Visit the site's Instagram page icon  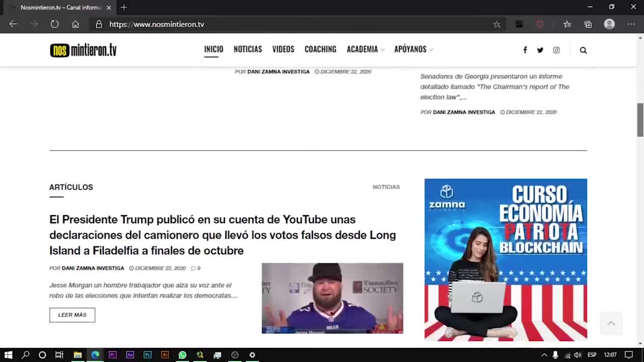tap(556, 50)
